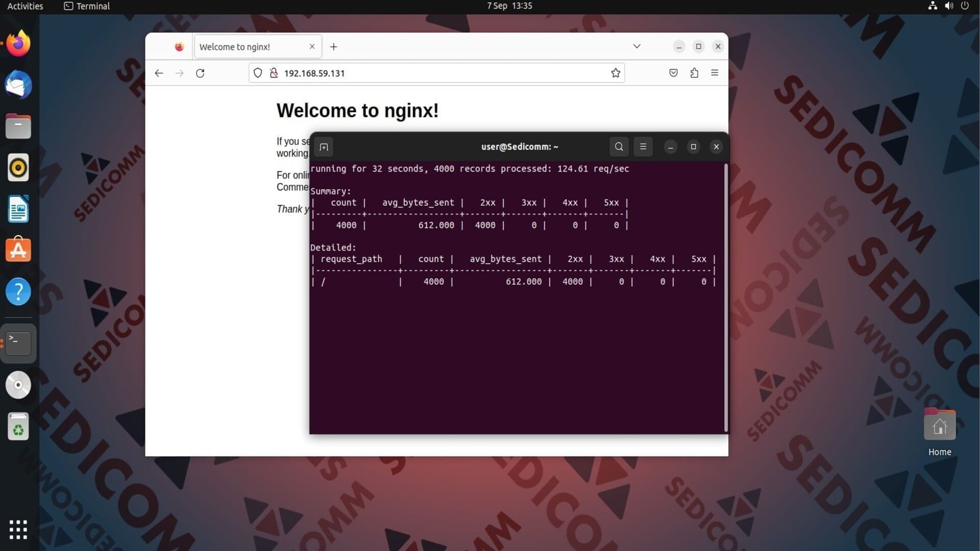Select the Welcome to nginx! tab
Viewport: 980px width, 551px height.
click(x=258, y=47)
